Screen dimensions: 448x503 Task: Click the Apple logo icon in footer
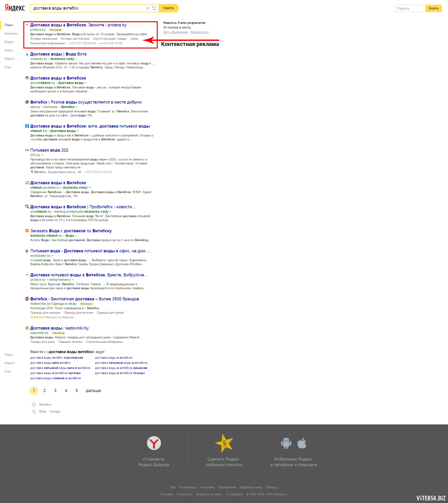coord(302,443)
